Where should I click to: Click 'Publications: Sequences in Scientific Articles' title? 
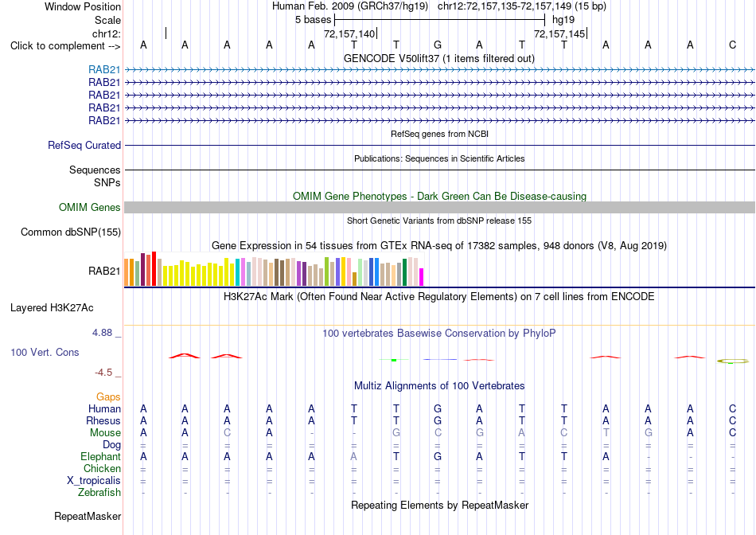click(439, 158)
